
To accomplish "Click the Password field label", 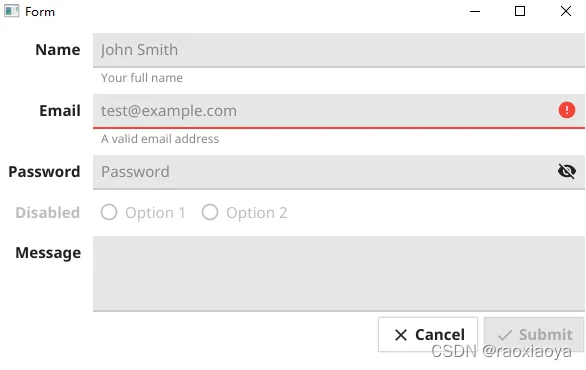I will pyautogui.click(x=44, y=172).
